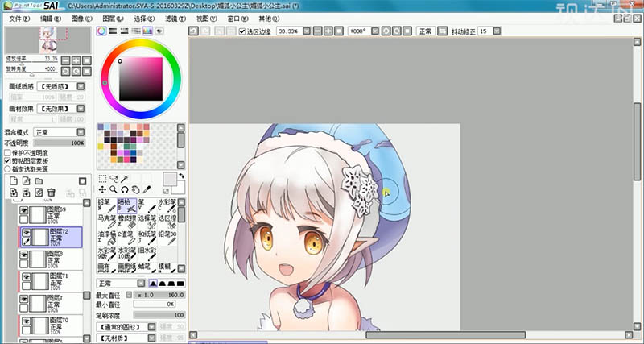Image resolution: width=644 pixels, height=344 pixels.
Task: Click navigator zoom in plus button
Action: [76, 61]
